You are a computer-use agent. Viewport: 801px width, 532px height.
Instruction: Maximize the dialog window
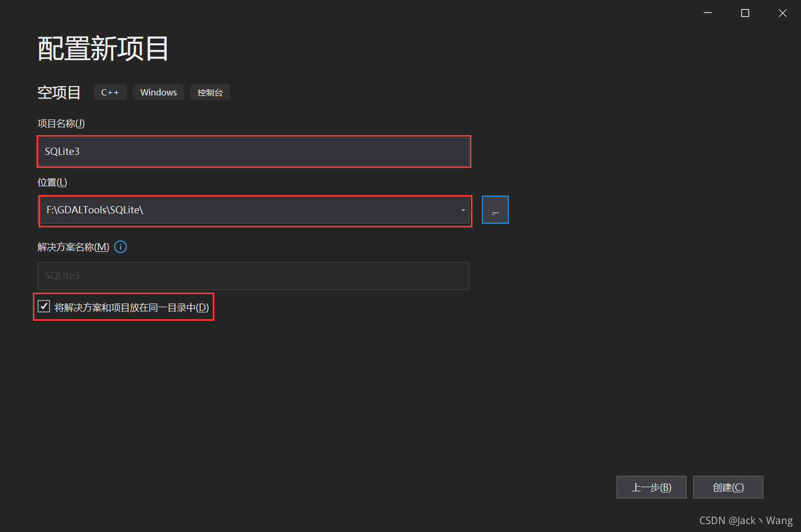pos(745,13)
